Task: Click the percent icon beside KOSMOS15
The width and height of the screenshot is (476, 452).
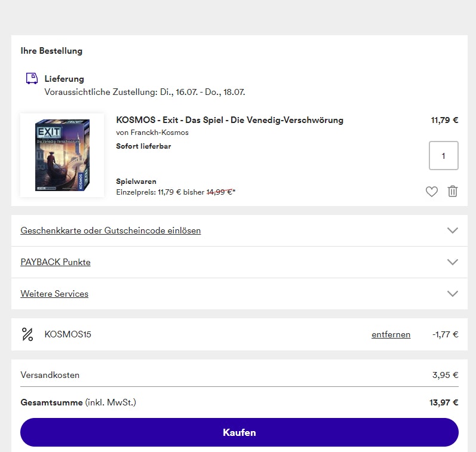Action: [27, 334]
